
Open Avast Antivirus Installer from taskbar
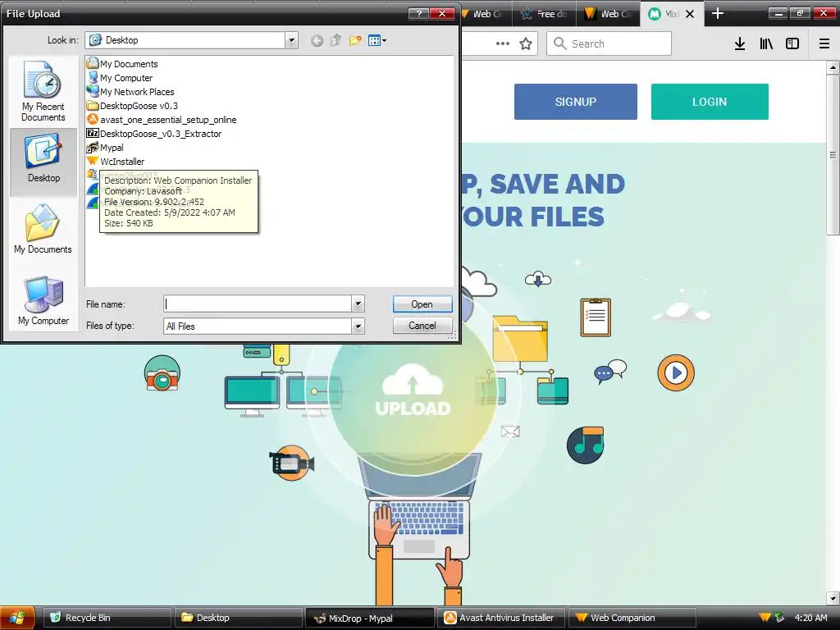(501, 618)
